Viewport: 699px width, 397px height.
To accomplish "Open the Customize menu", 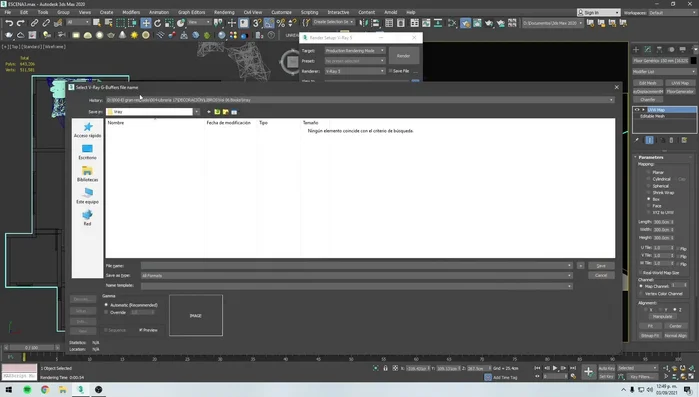I will [x=281, y=12].
